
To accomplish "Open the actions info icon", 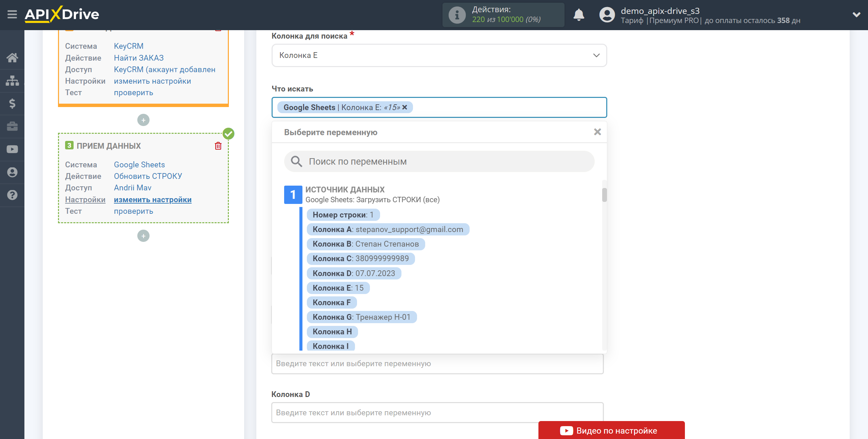I will click(x=457, y=15).
